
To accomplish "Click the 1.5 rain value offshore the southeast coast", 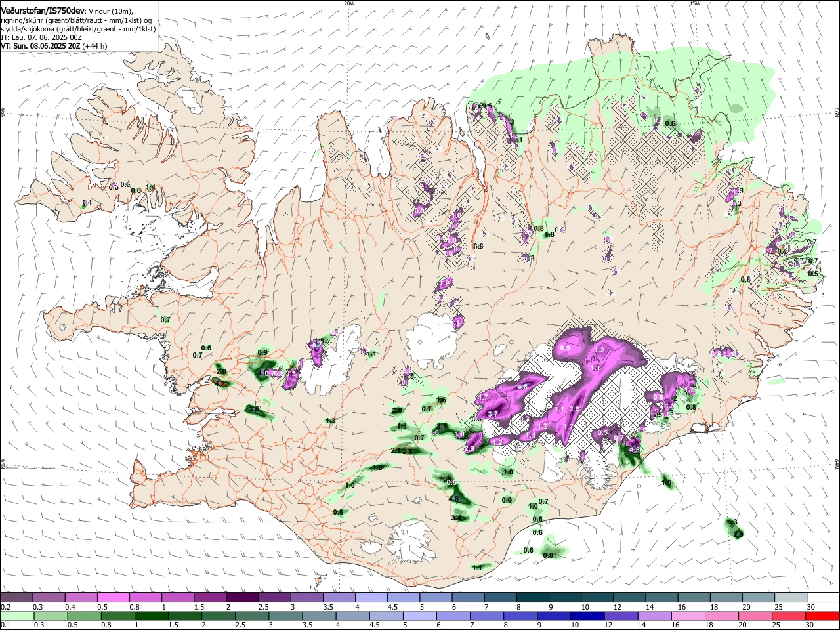I will pyautogui.click(x=667, y=483).
